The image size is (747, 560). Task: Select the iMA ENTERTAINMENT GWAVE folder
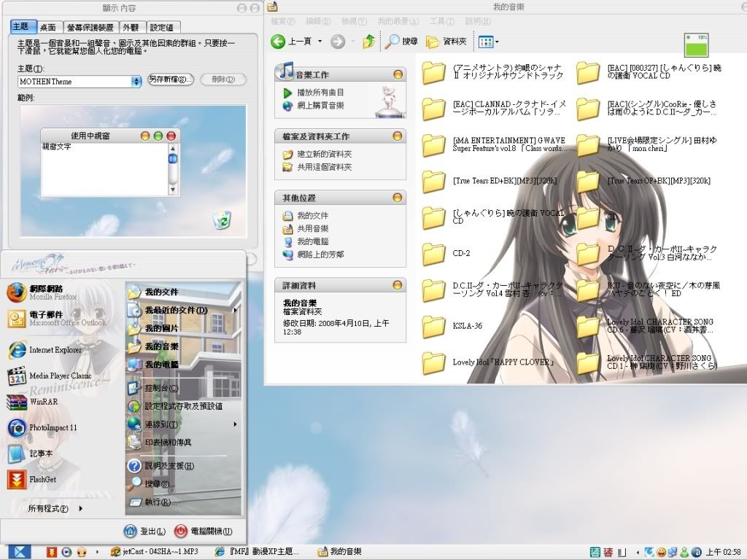click(494, 144)
